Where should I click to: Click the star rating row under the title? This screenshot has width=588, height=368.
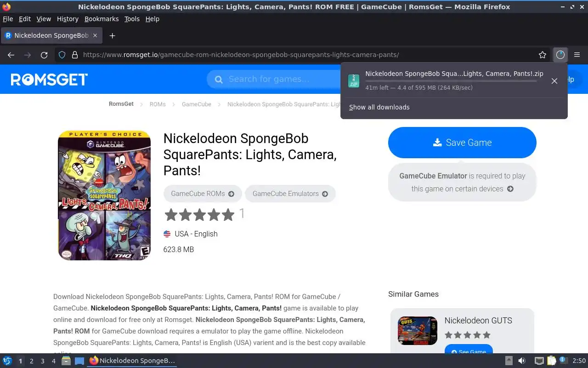pyautogui.click(x=199, y=214)
